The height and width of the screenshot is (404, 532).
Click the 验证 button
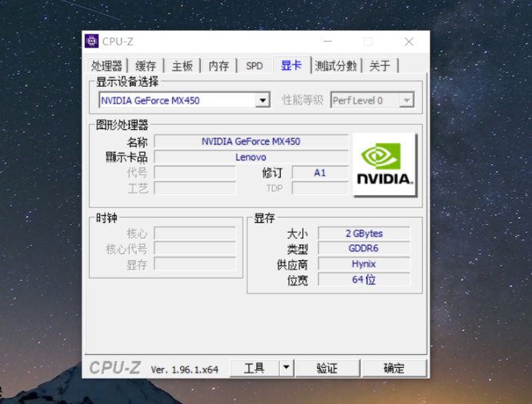click(328, 368)
